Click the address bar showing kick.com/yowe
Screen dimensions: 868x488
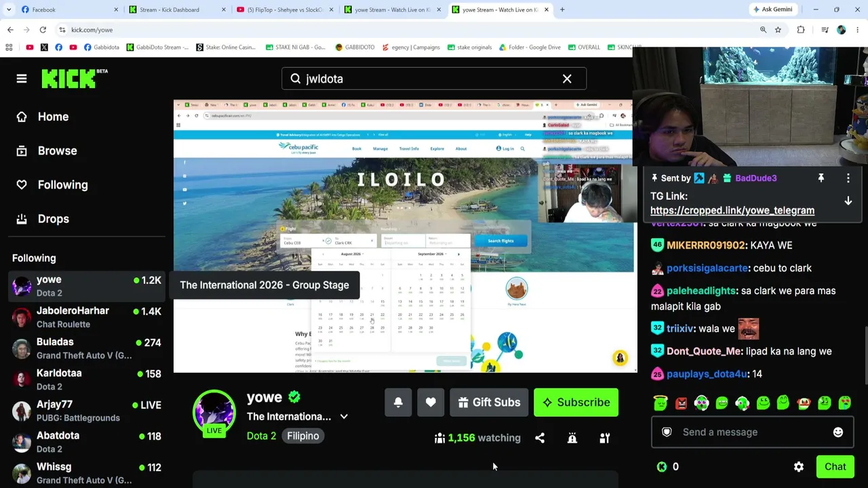(407, 30)
